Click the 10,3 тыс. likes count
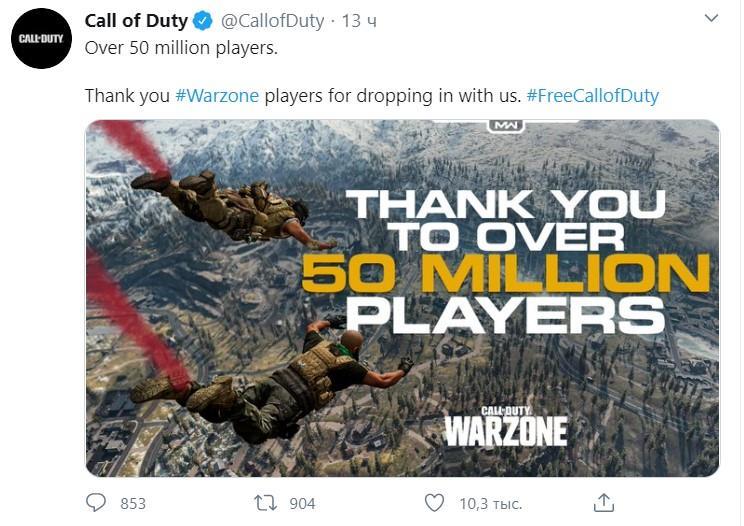This screenshot has height=526, width=744. coord(491,503)
